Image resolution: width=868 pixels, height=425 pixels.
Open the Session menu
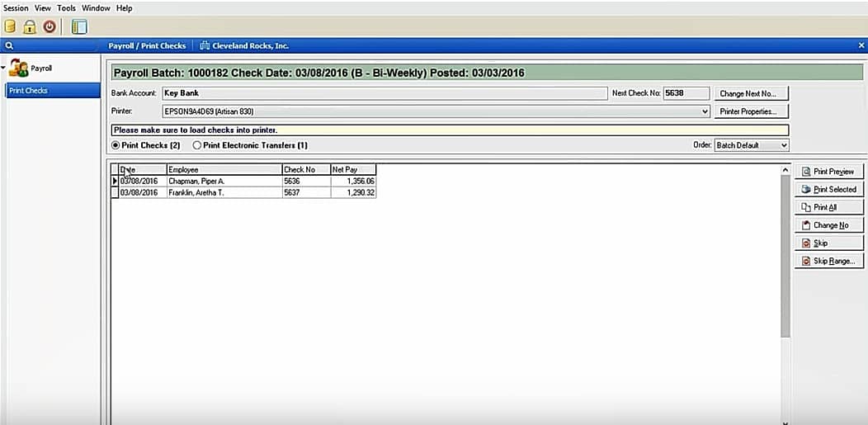(x=16, y=8)
